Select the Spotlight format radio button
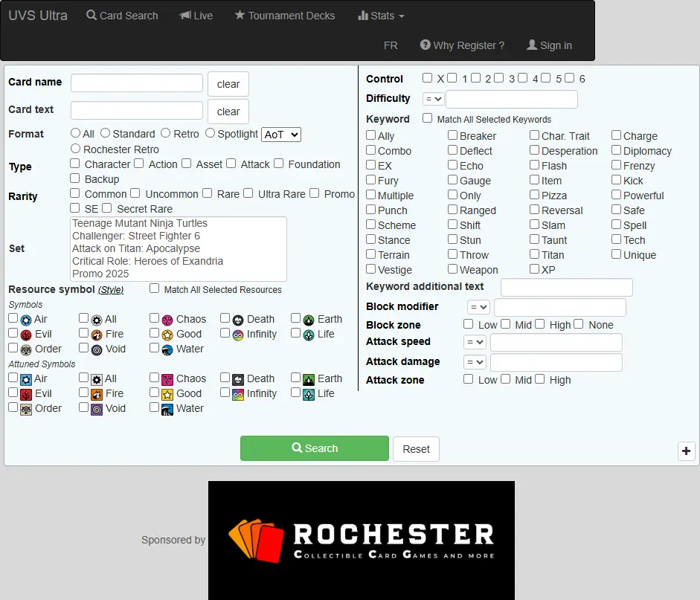Viewport: 700px width, 600px height. coord(211,133)
